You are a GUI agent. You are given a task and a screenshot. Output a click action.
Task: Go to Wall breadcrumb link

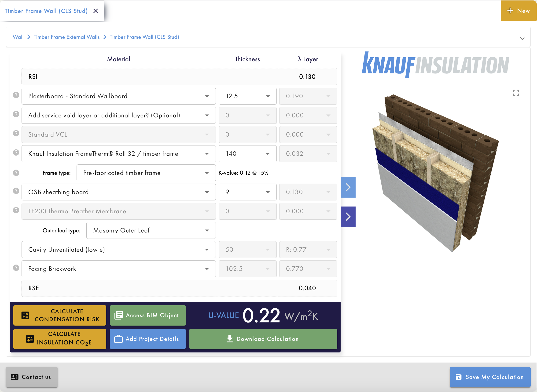pos(18,37)
